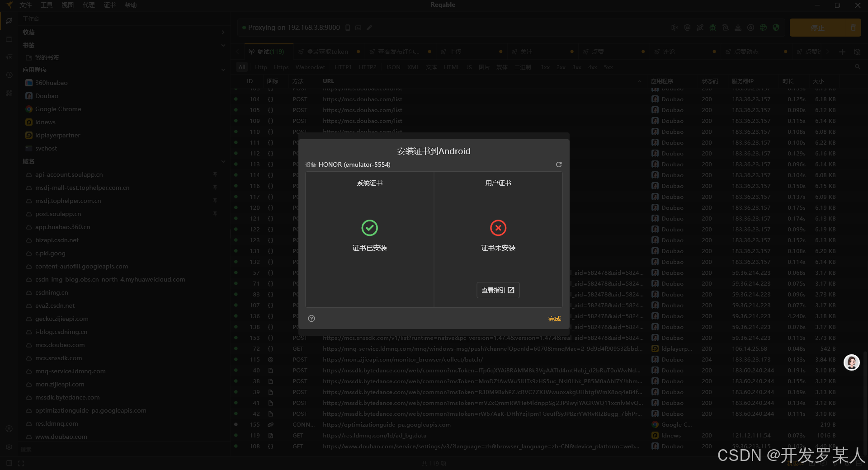Select Doubao in application list
The image size is (868, 470).
pyautogui.click(x=47, y=96)
